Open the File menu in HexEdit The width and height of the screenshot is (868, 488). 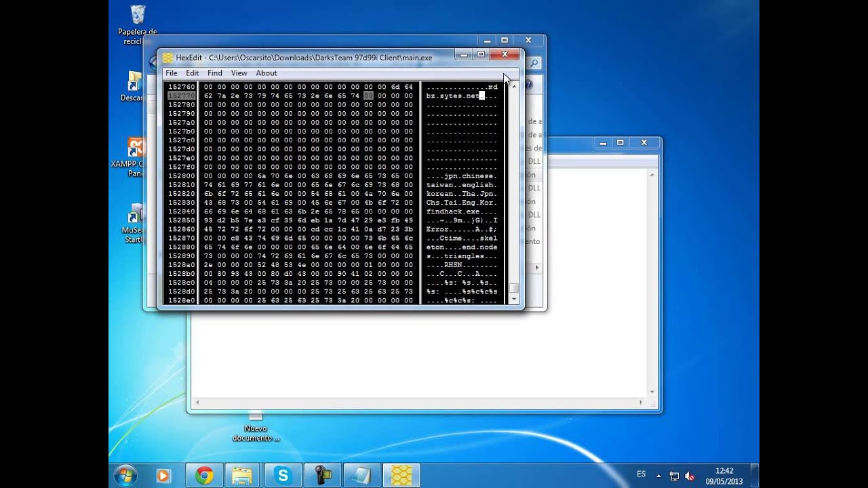point(172,73)
